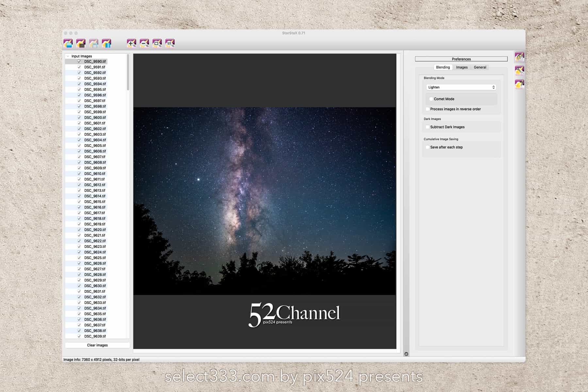Click the Fit to Window zoom icon
Image resolution: width=588 pixels, height=392 pixels.
(157, 43)
